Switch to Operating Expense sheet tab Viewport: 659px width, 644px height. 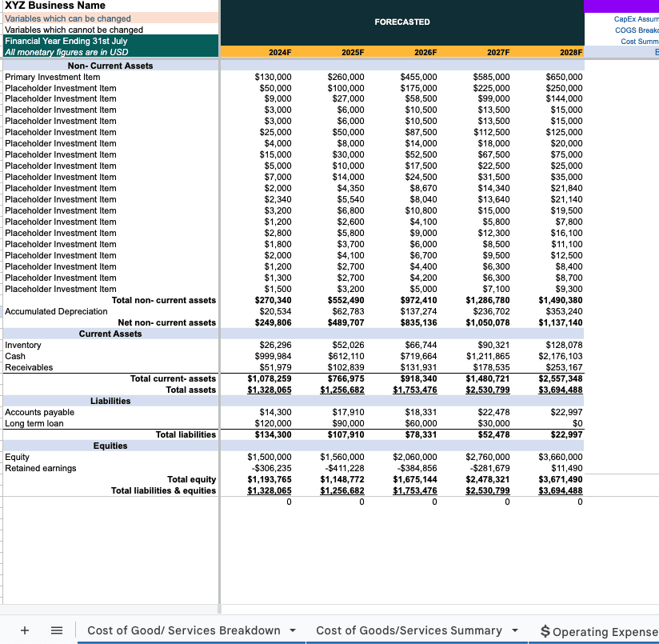point(600,631)
